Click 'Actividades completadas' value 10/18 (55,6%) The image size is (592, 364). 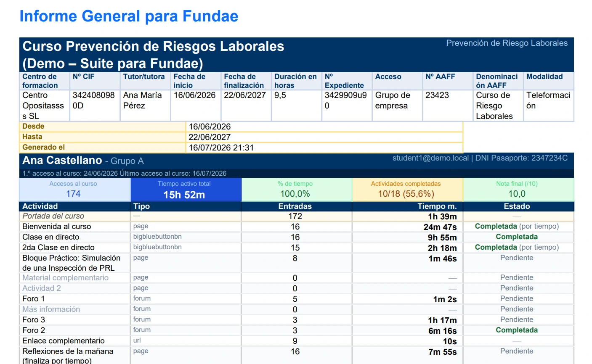point(406,194)
